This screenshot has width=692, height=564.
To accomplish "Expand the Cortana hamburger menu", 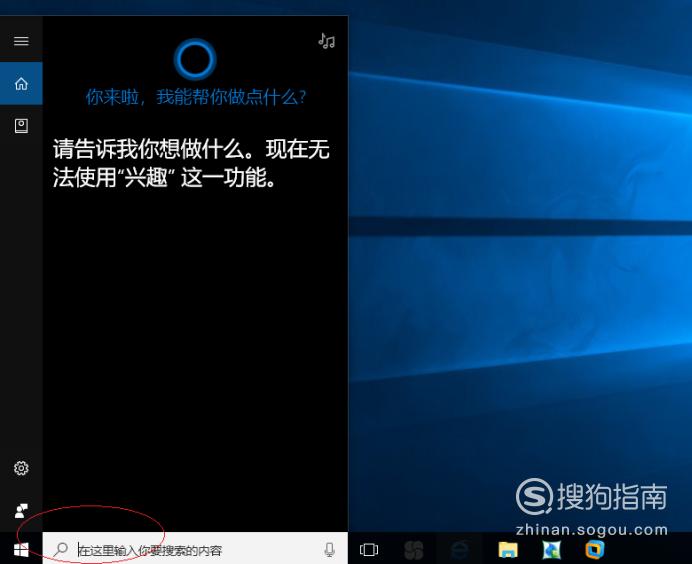I will pyautogui.click(x=21, y=41).
